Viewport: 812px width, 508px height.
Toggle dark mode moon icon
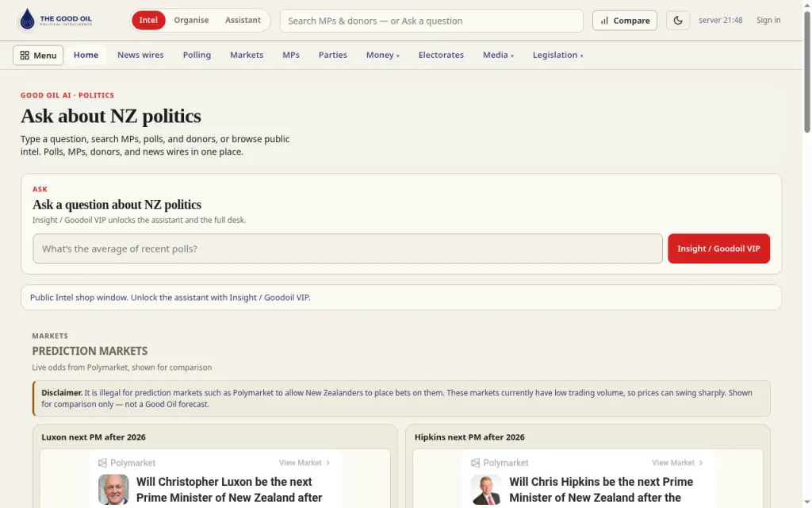(677, 21)
